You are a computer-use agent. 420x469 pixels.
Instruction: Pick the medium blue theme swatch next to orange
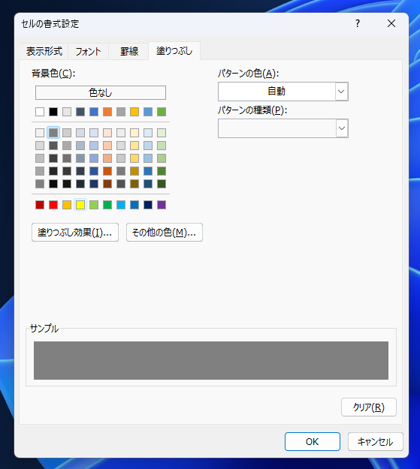pos(94,112)
